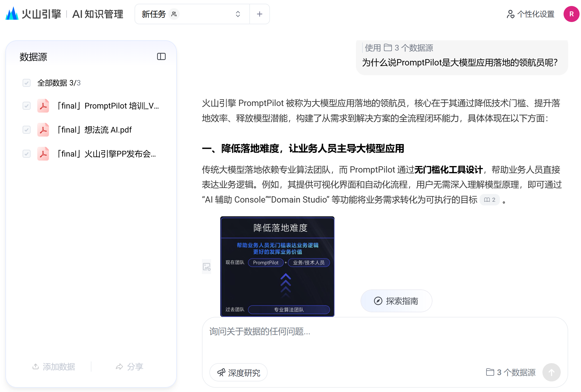
Task: Toggle the 全部数据 3/3 checkbox
Action: click(27, 83)
